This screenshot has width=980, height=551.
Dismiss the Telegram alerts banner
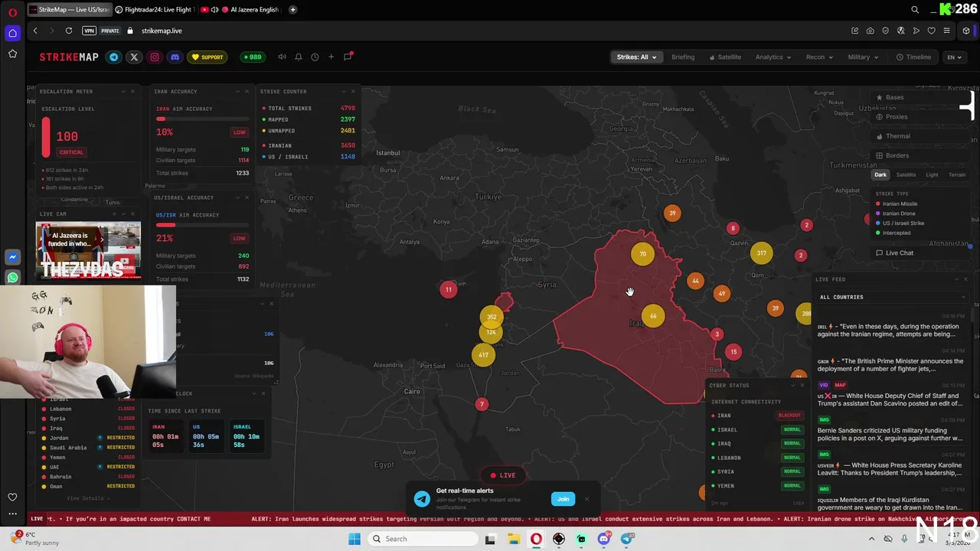586,499
